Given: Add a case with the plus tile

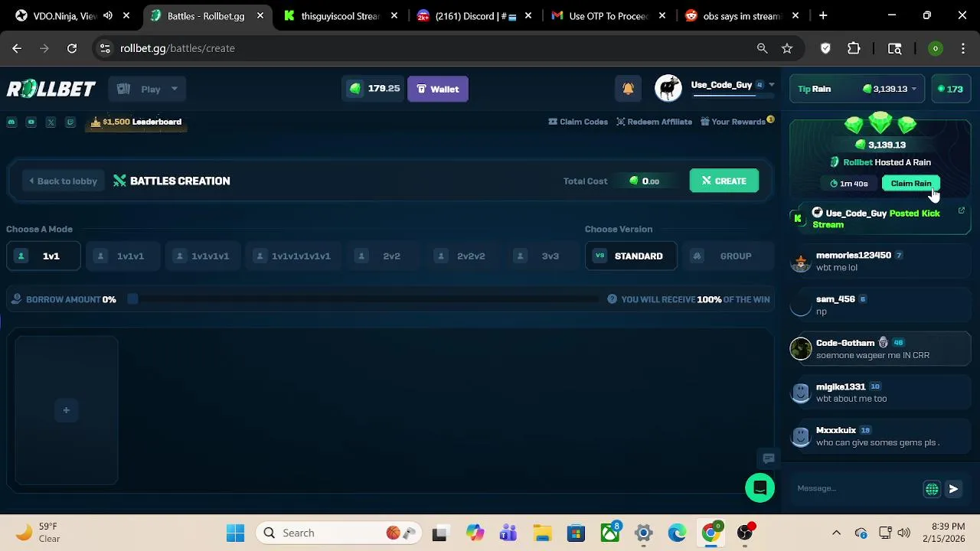Looking at the screenshot, I should [x=67, y=410].
